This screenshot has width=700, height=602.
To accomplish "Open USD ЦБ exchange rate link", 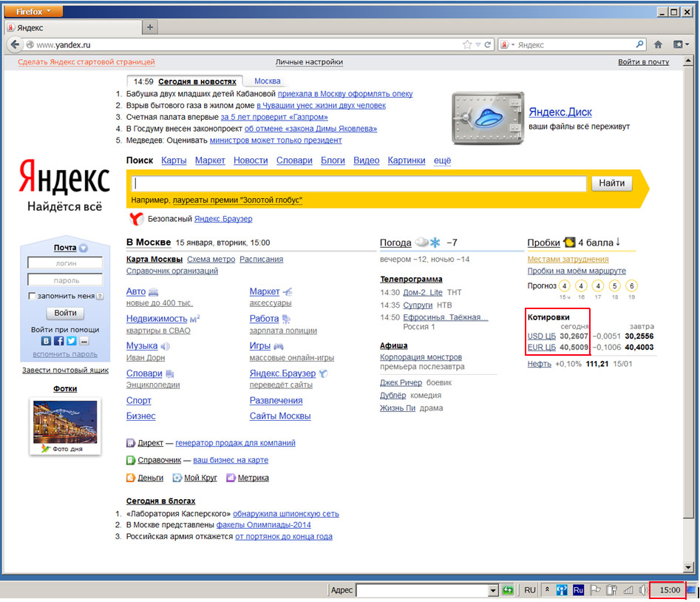I will point(542,336).
